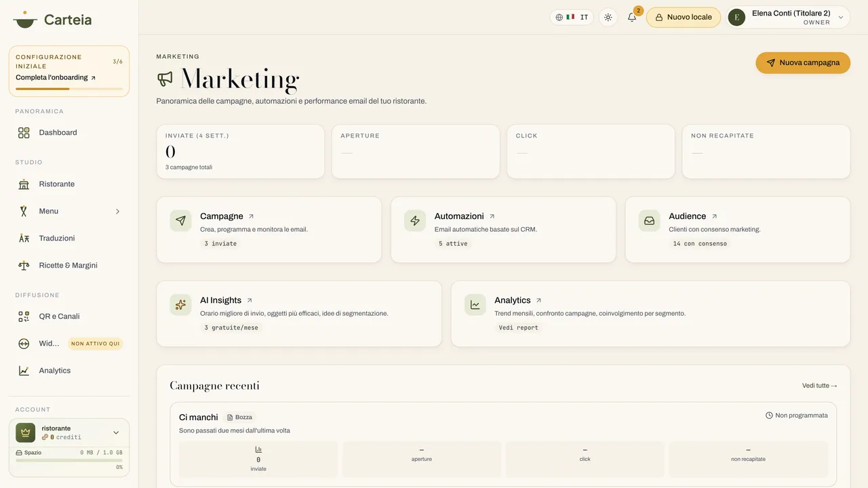Click the Vedi report tag
This screenshot has width=868, height=488.
519,327
